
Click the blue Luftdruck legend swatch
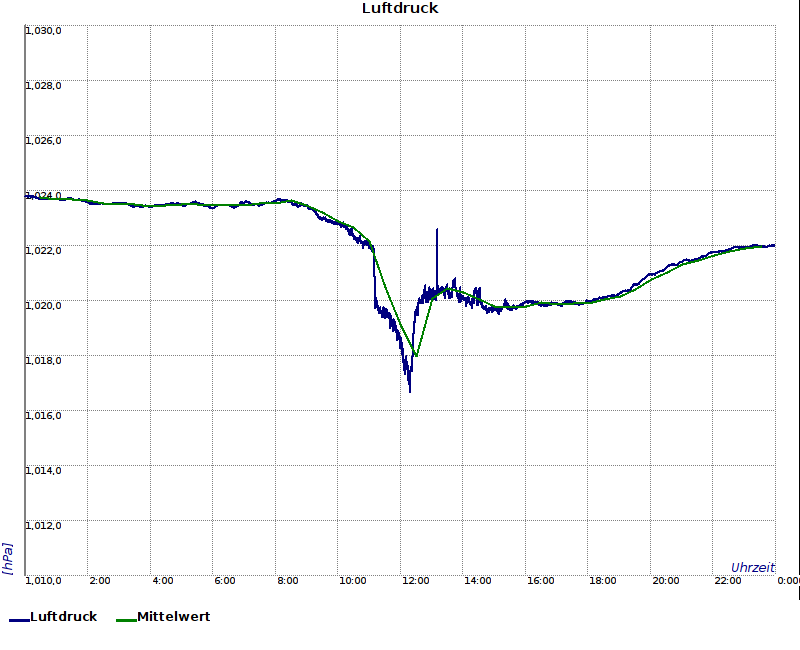(19, 620)
